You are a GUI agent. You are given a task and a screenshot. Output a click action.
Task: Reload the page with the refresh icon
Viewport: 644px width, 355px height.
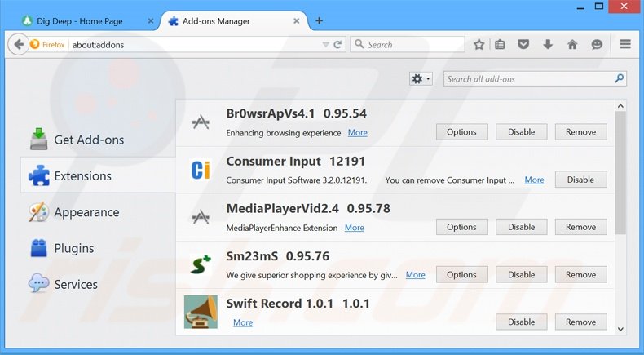(337, 44)
